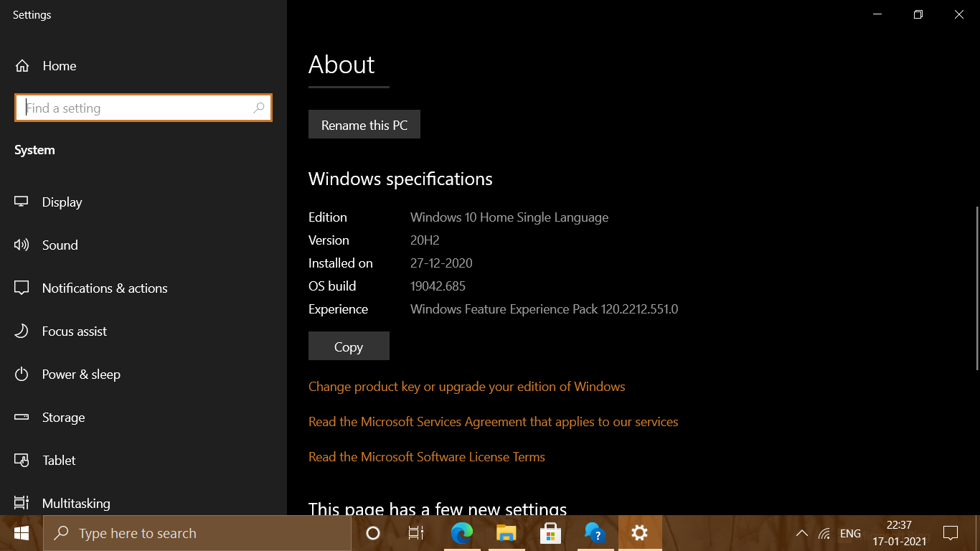Viewport: 980px width, 551px height.
Task: Click the Display monitor icon
Action: point(22,202)
